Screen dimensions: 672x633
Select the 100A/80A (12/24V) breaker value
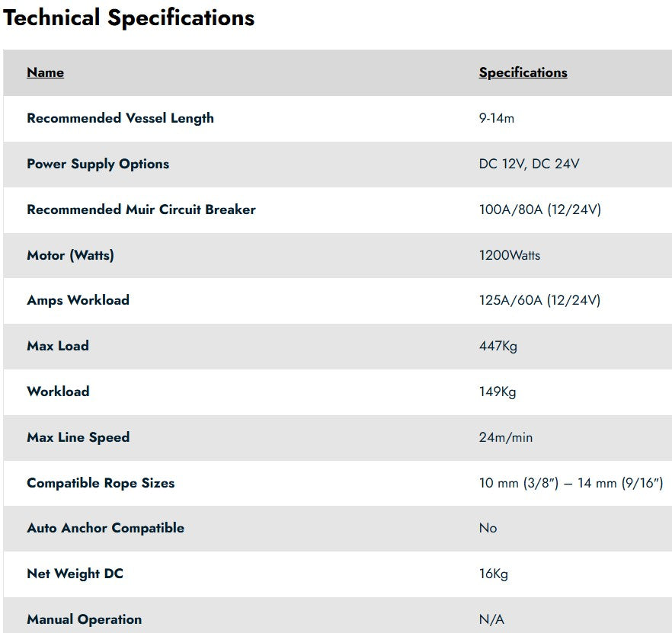click(x=540, y=209)
